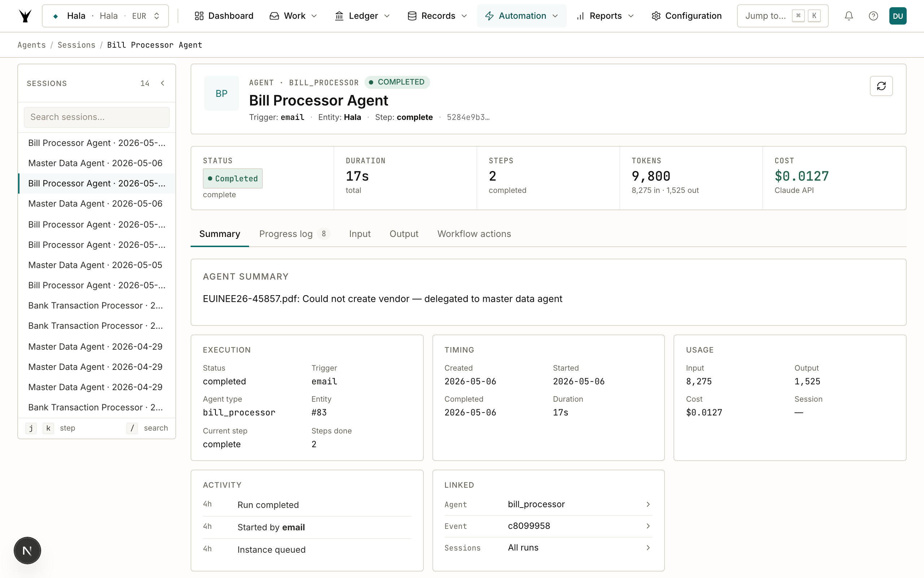
Task: Click the Automation lightning icon
Action: pos(489,16)
